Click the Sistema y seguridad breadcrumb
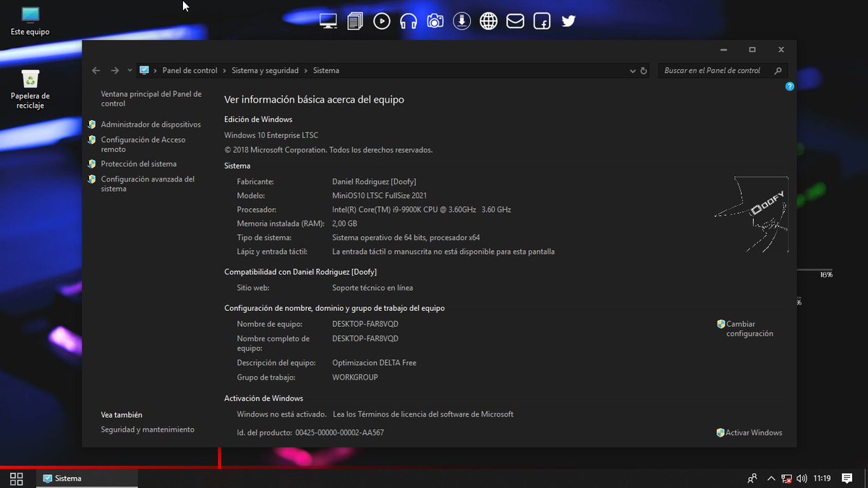Screen dimensions: 868x488 coord(265,71)
